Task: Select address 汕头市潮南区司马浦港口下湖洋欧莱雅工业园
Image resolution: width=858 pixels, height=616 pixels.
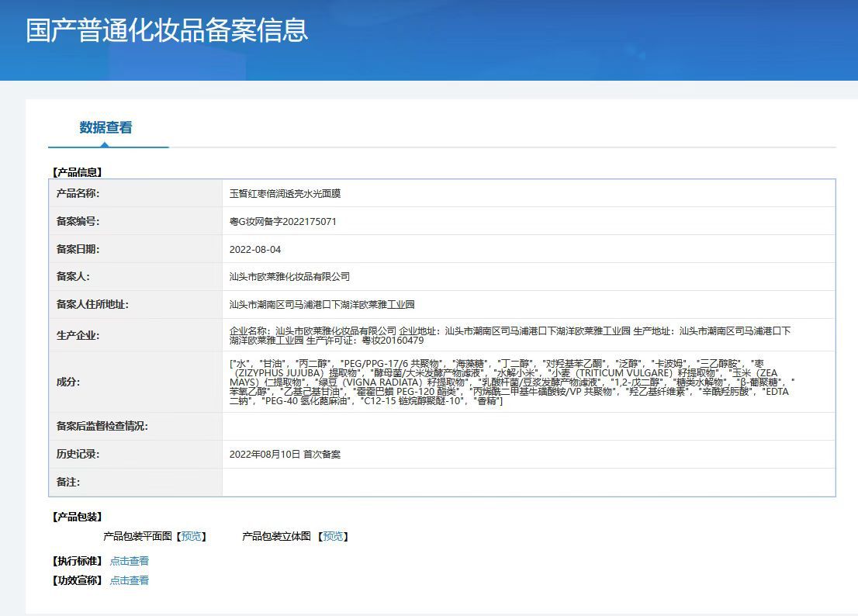Action: (x=322, y=305)
